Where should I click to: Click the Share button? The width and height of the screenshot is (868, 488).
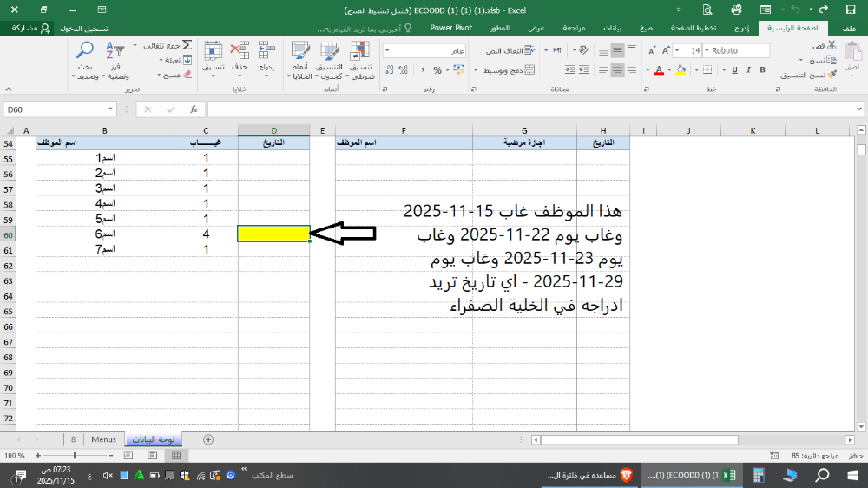[x=28, y=28]
